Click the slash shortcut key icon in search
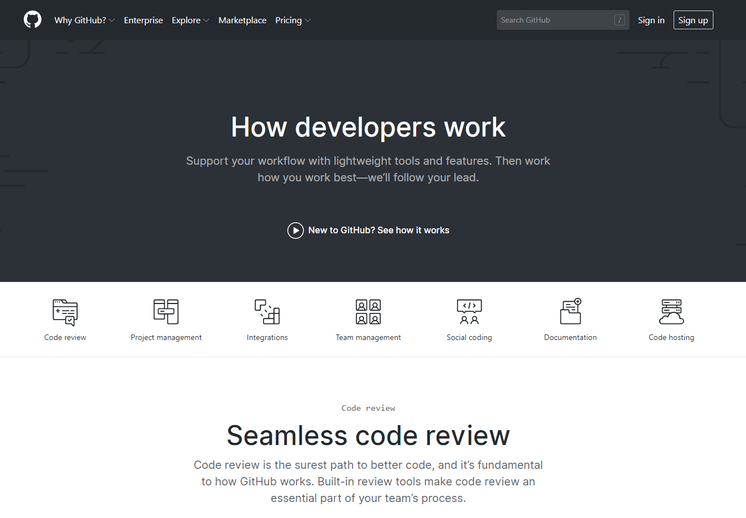 coord(619,20)
